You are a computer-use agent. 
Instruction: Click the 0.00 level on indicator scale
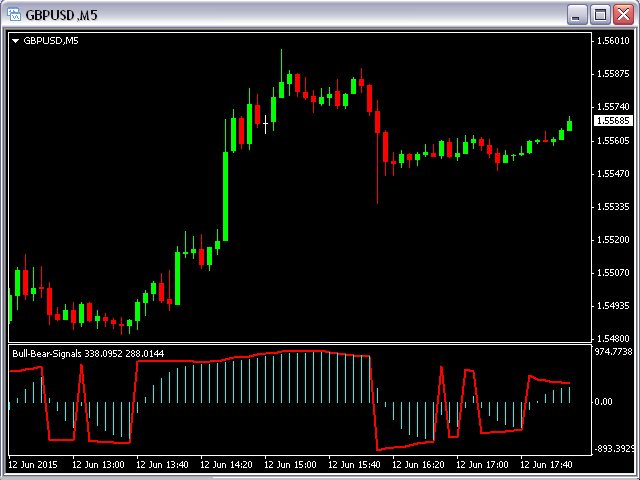pyautogui.click(x=603, y=402)
